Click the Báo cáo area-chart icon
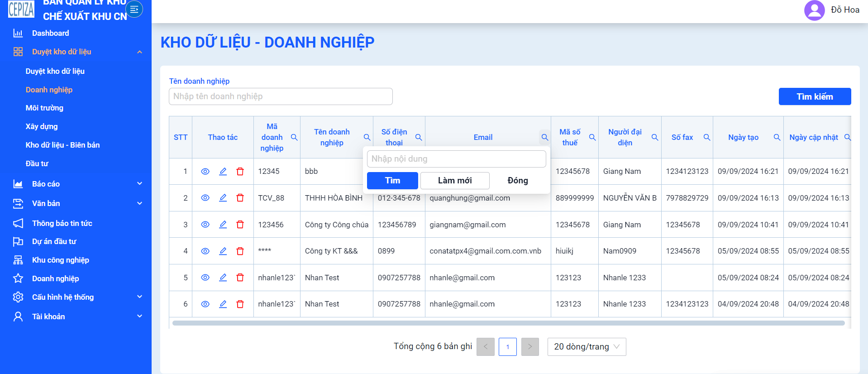This screenshot has width=868, height=374. click(18, 184)
